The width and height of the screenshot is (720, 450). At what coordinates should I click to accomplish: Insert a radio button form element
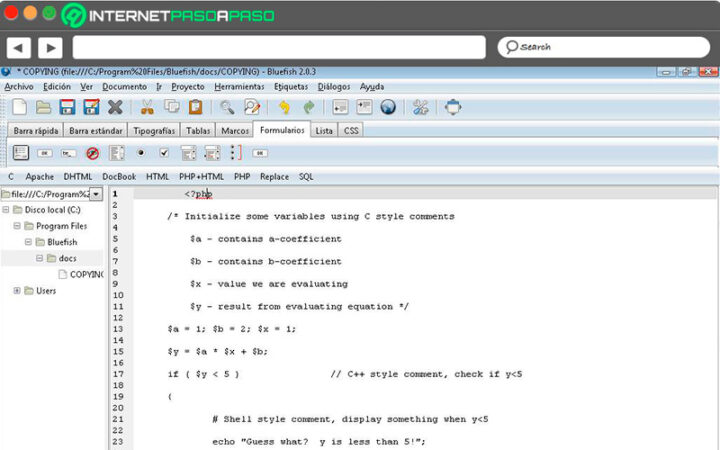point(140,153)
